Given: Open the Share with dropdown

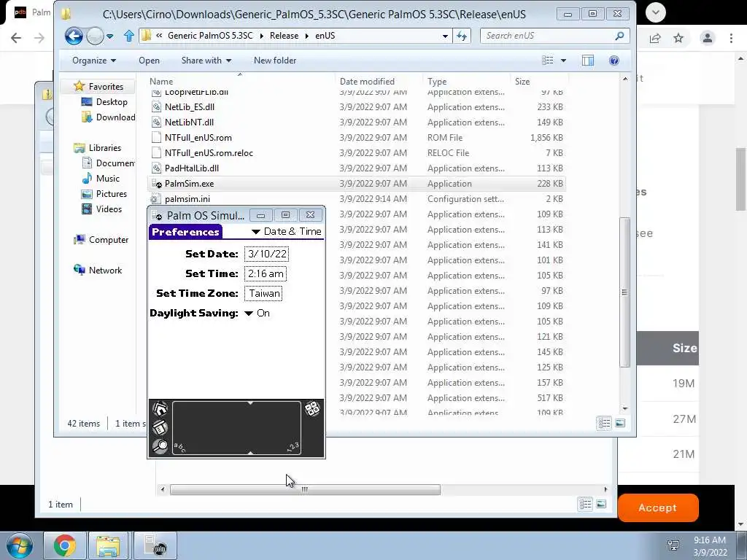Looking at the screenshot, I should pos(206,61).
